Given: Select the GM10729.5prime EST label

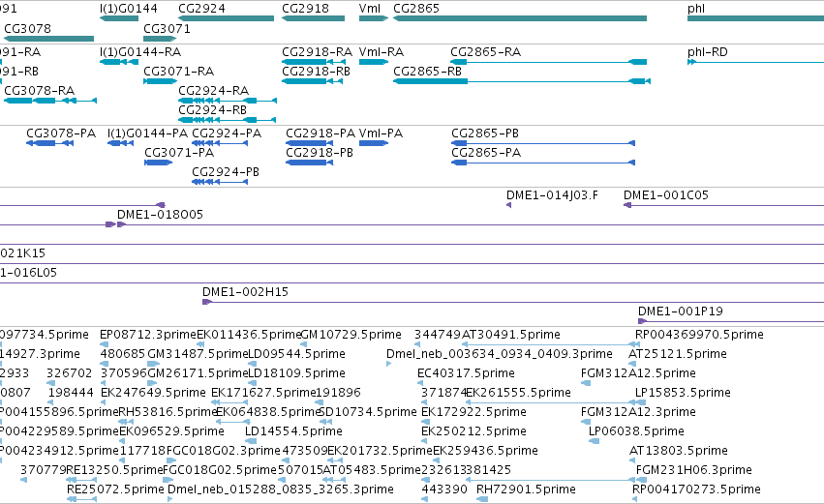Looking at the screenshot, I should point(351,335).
